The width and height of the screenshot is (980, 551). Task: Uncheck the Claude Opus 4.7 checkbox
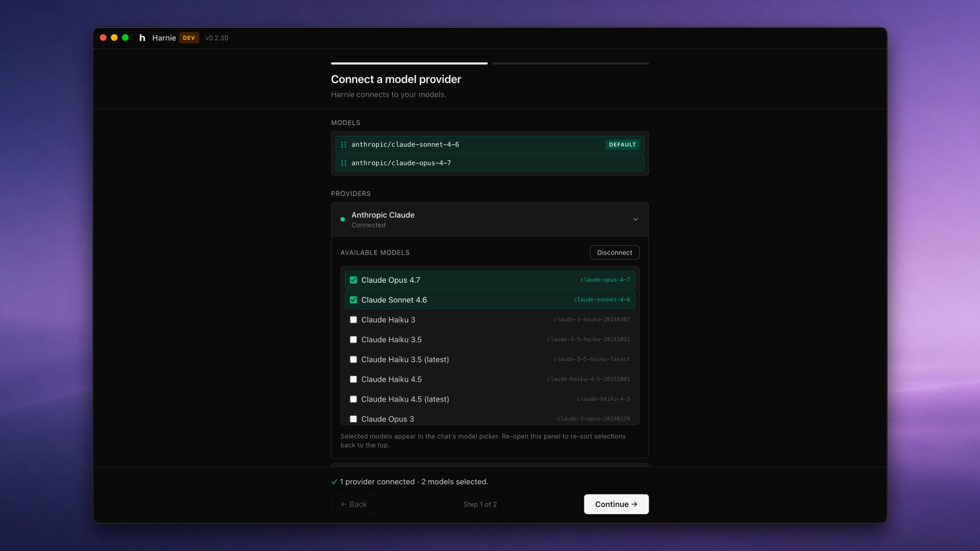353,280
